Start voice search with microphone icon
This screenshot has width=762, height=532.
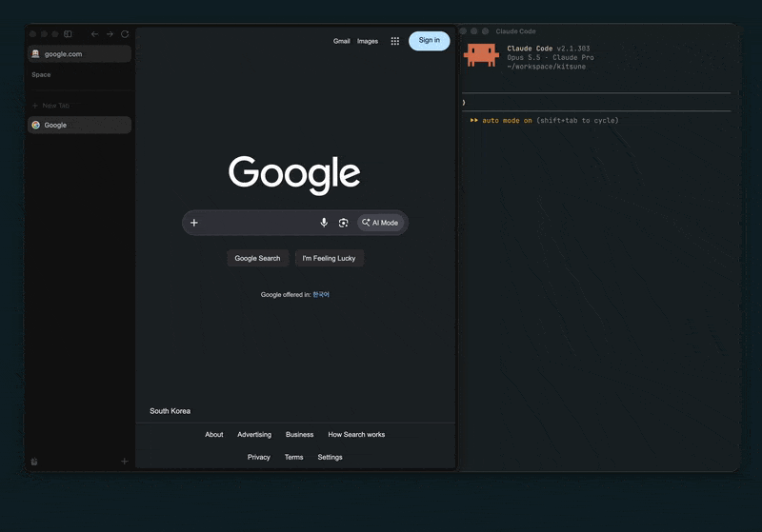[324, 223]
